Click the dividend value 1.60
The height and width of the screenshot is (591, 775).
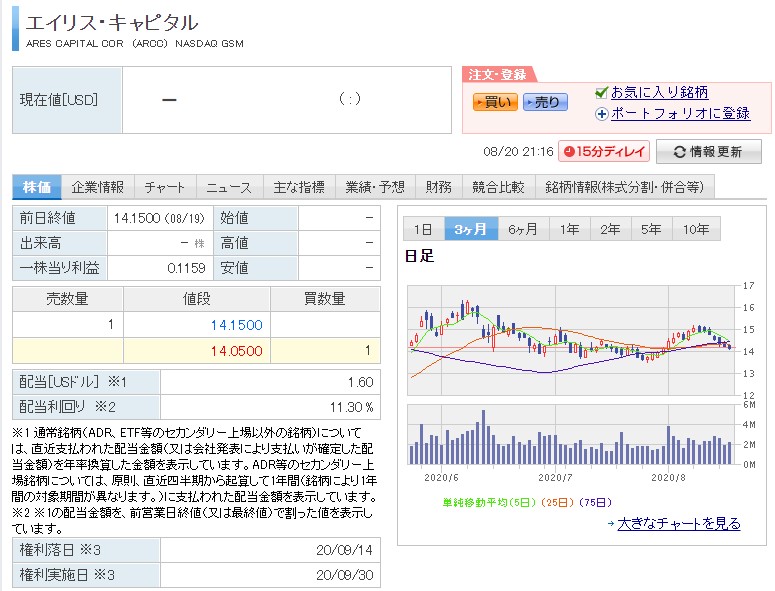click(360, 382)
